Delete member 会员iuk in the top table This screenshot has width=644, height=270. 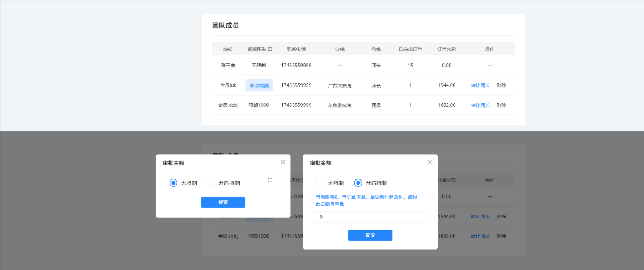coord(501,85)
